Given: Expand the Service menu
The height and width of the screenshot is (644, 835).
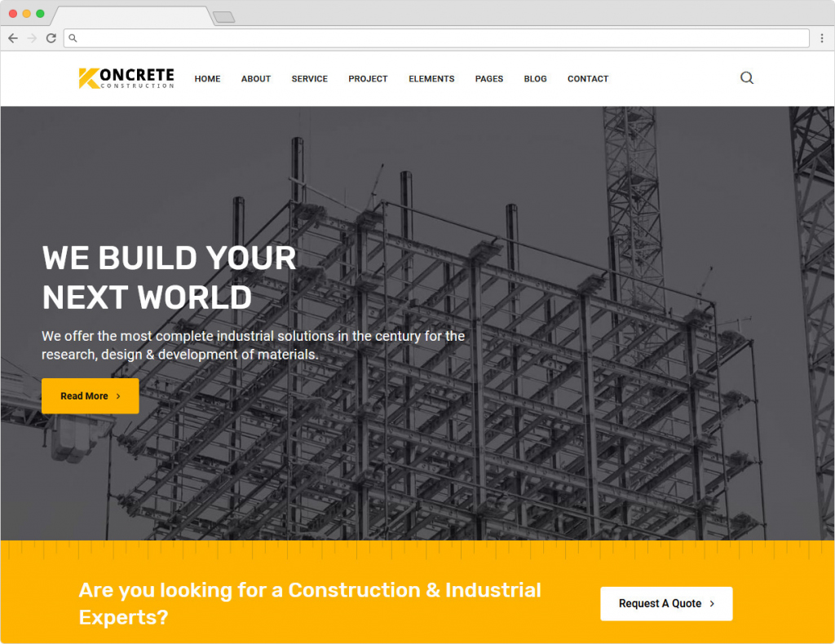Looking at the screenshot, I should [x=309, y=79].
